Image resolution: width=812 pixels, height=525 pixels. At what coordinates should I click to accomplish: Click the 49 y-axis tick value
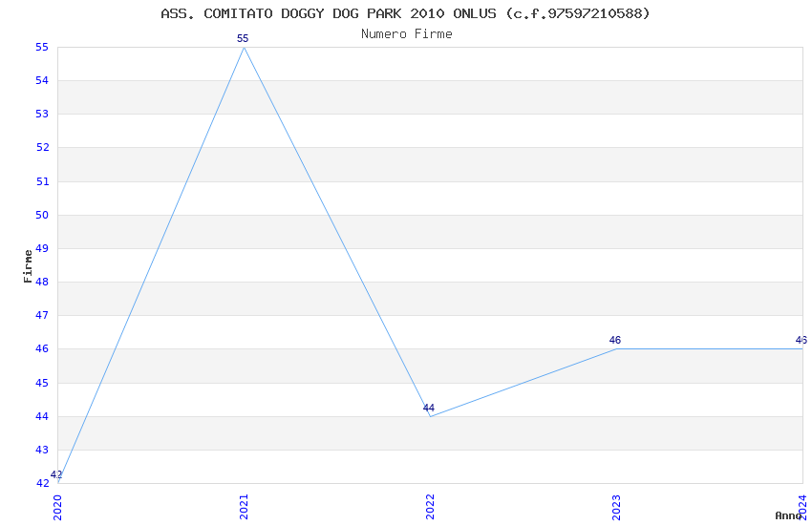pyautogui.click(x=42, y=248)
